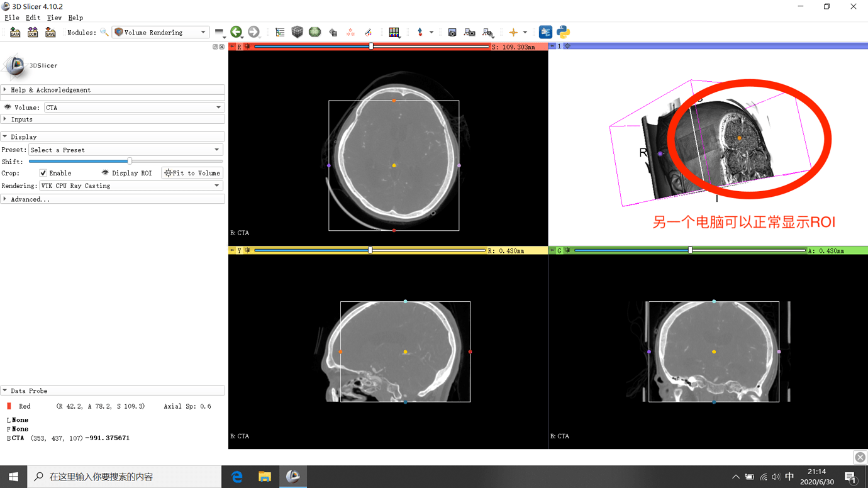This screenshot has height=488, width=868.
Task: Click the Windows taskbar search box
Action: tap(125, 477)
